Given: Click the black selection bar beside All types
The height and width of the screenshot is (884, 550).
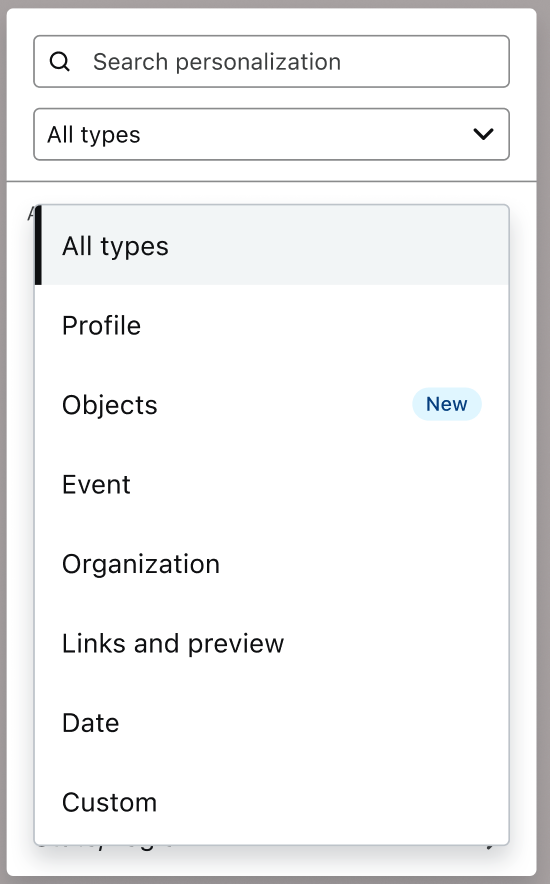Looking at the screenshot, I should coord(38,245).
